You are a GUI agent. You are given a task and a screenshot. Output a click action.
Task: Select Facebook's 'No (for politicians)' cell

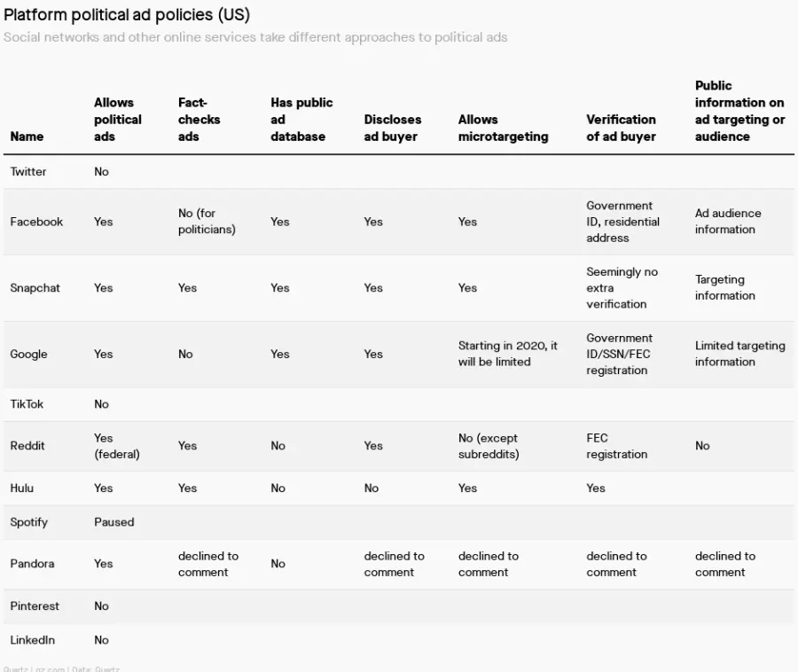coord(207,222)
